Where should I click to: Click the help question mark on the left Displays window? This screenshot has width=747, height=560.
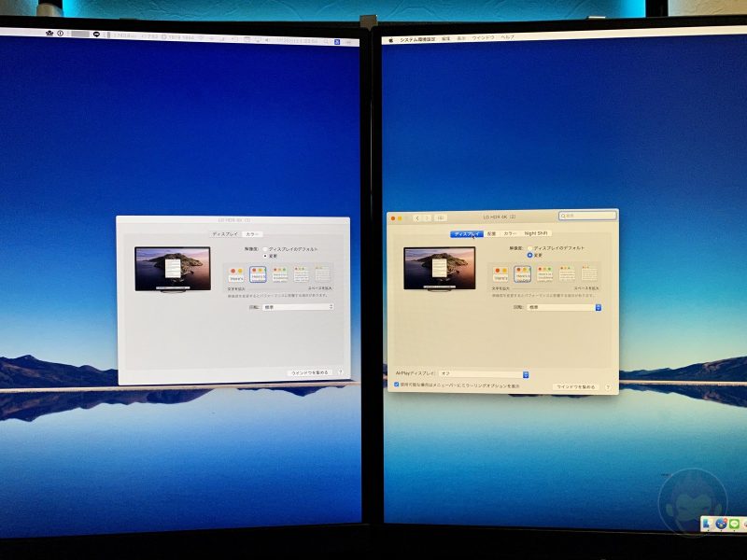341,371
